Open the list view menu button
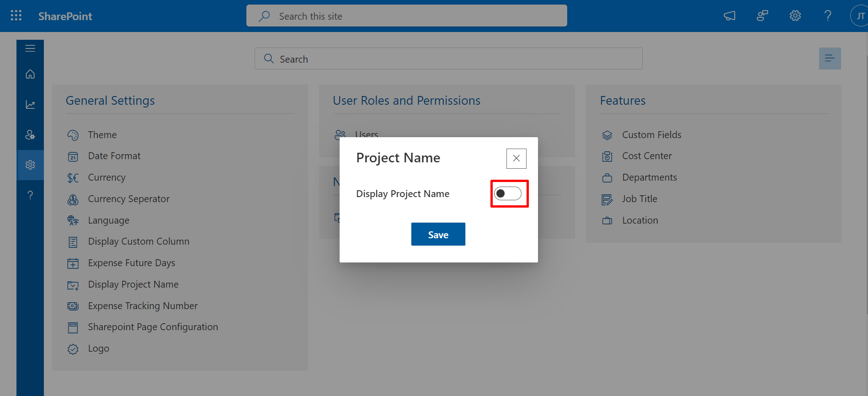Screen dimensions: 868x396 click(830, 59)
